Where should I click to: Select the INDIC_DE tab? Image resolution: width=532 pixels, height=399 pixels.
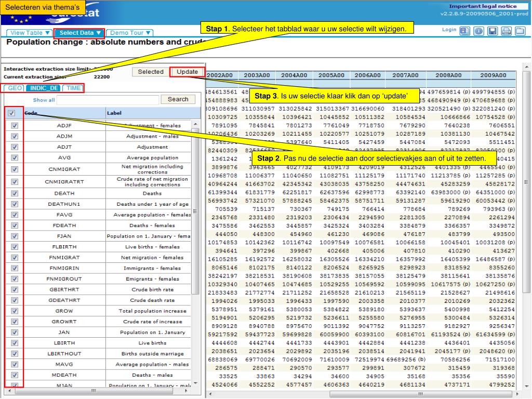(43, 88)
